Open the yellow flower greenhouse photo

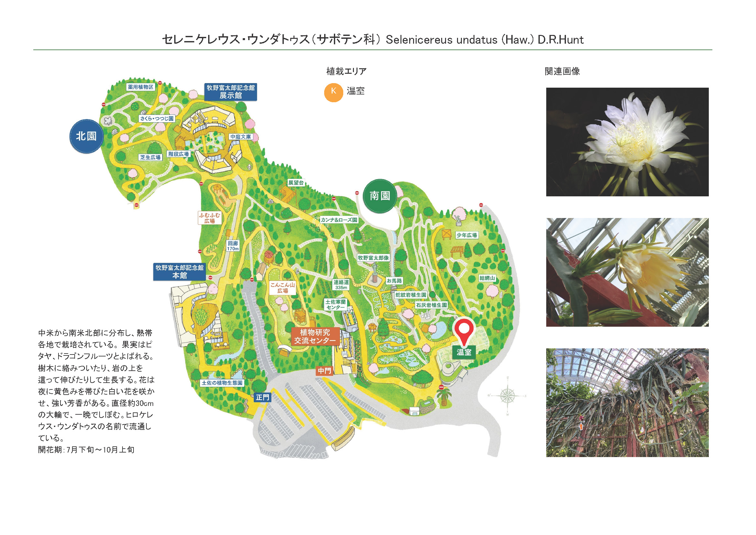(x=627, y=272)
